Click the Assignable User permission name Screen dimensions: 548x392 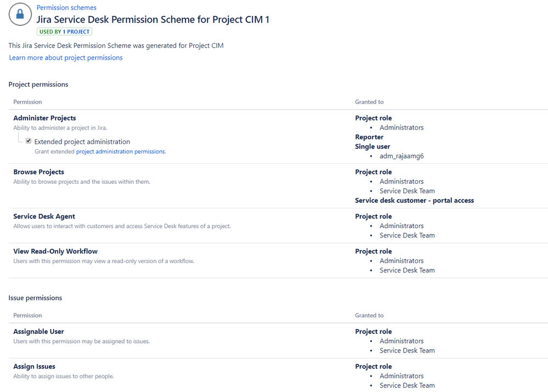39,332
